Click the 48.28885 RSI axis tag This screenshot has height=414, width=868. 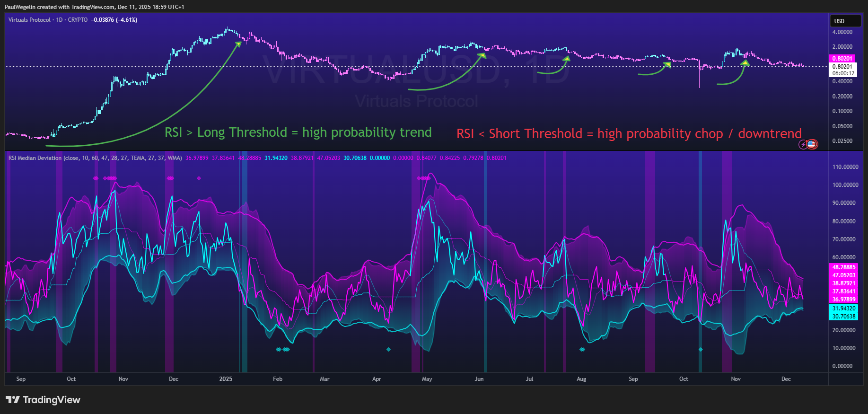(x=843, y=267)
